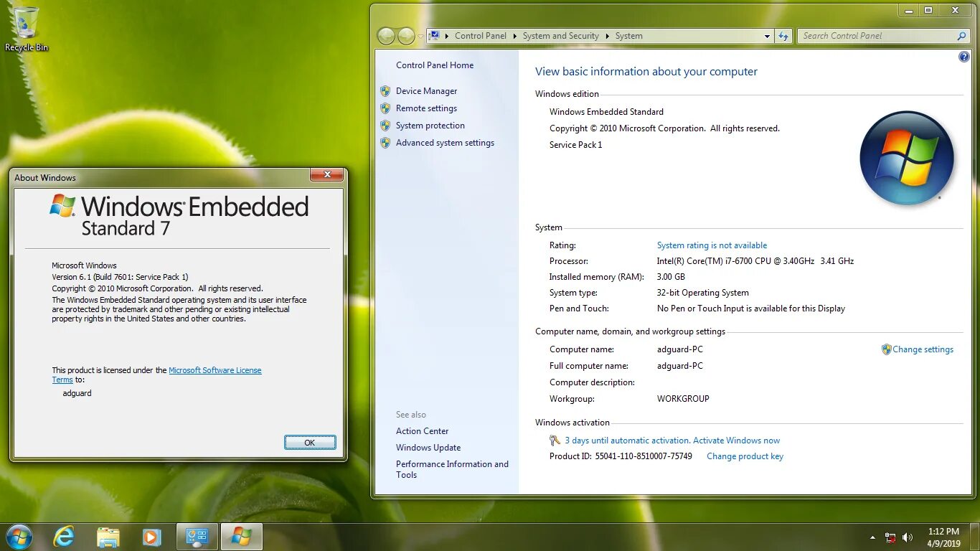Image resolution: width=980 pixels, height=551 pixels.
Task: Click Change product key link
Action: click(745, 456)
